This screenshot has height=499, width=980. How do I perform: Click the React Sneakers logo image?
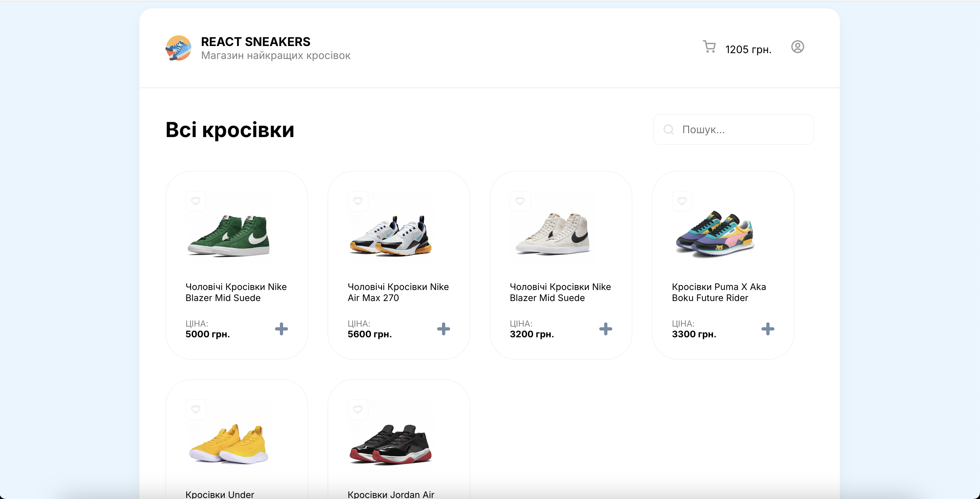(178, 48)
